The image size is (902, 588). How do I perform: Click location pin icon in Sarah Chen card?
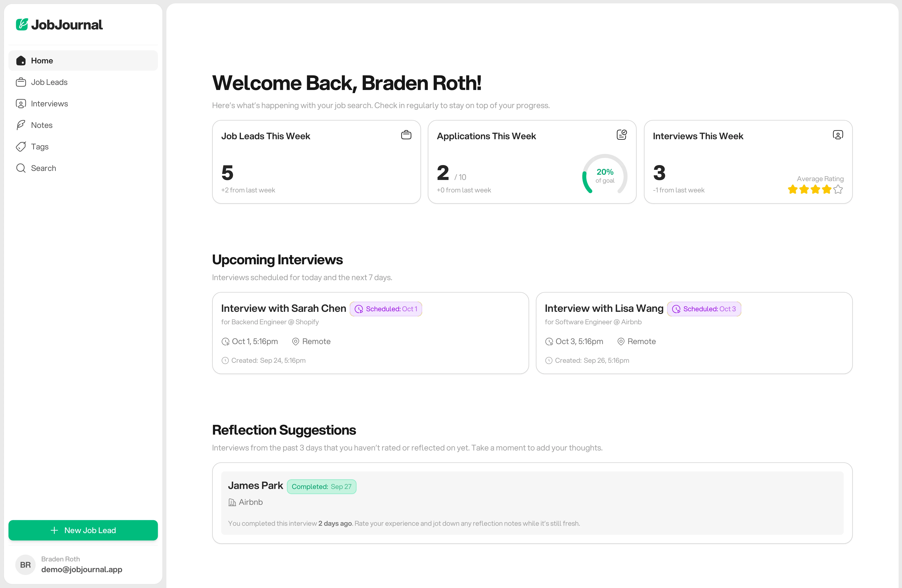tap(296, 342)
